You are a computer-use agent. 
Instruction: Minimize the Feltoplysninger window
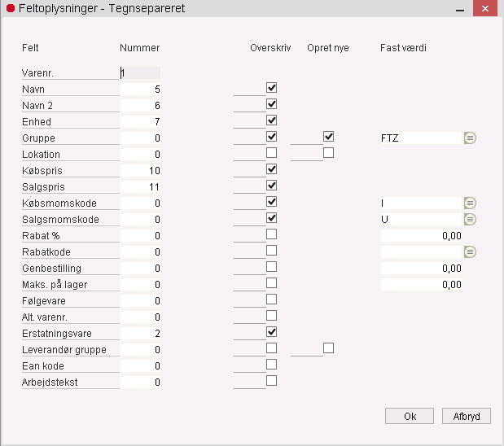(x=460, y=9)
